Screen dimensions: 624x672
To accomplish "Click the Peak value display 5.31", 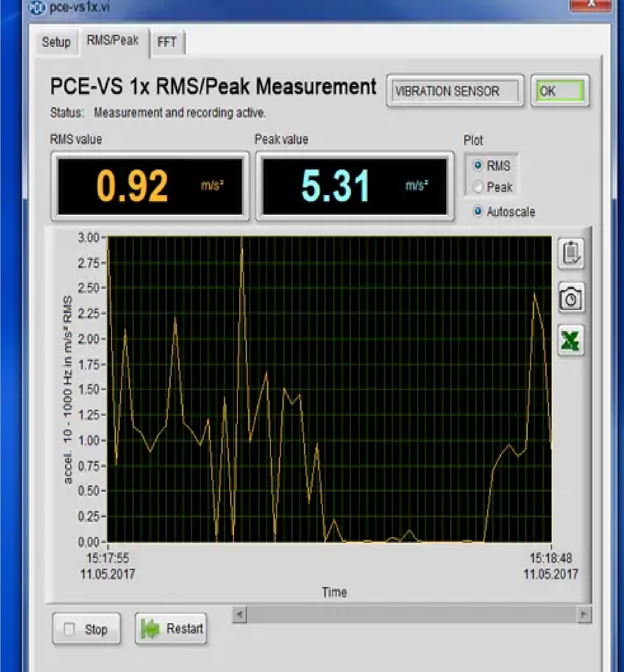I will [355, 186].
